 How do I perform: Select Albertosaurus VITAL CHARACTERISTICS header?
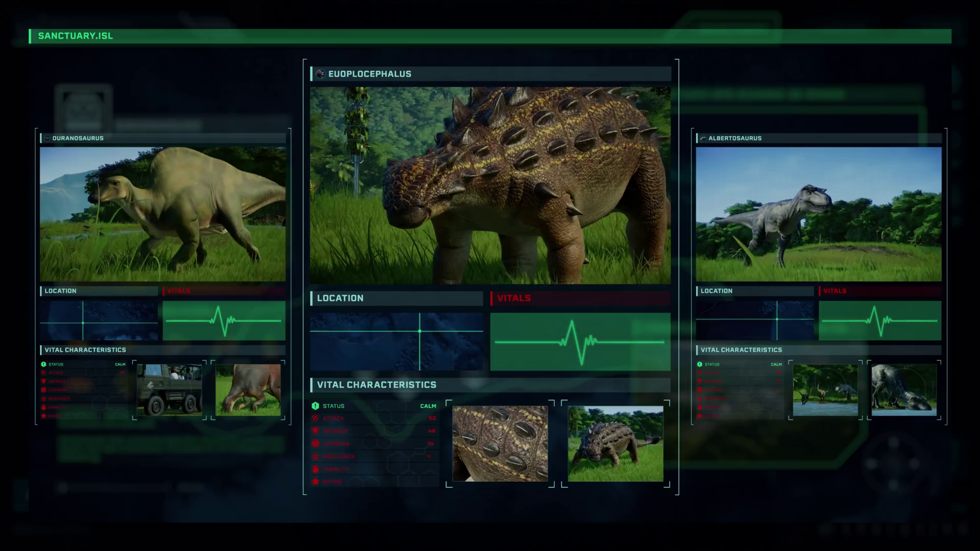819,350
